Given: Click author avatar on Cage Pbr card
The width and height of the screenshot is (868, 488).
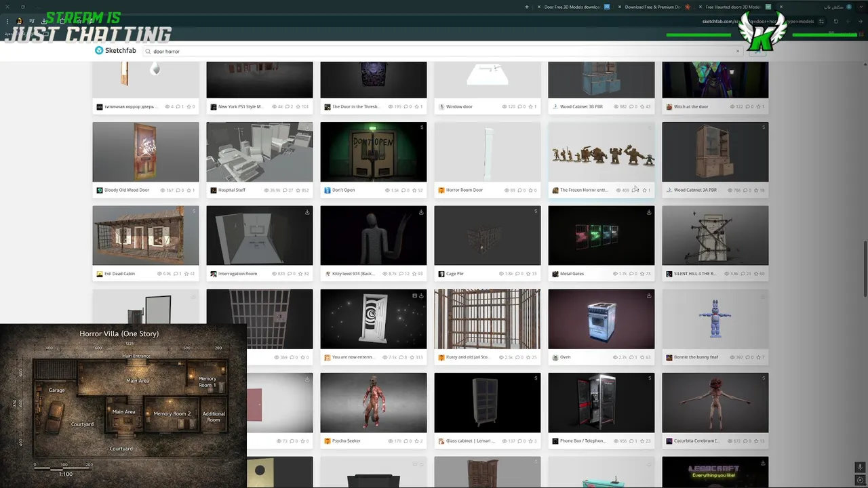Looking at the screenshot, I should [441, 274].
